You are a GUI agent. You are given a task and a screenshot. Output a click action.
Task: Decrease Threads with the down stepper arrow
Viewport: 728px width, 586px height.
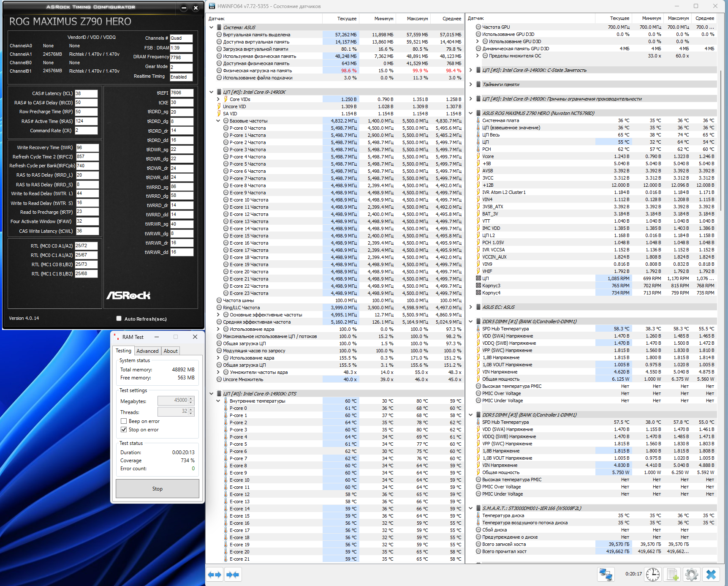[x=191, y=414]
